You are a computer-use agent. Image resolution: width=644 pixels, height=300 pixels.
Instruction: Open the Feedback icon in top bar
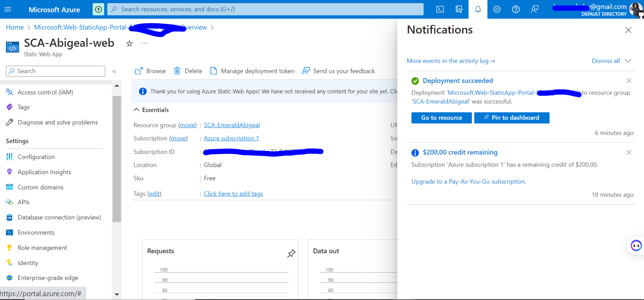(x=534, y=9)
